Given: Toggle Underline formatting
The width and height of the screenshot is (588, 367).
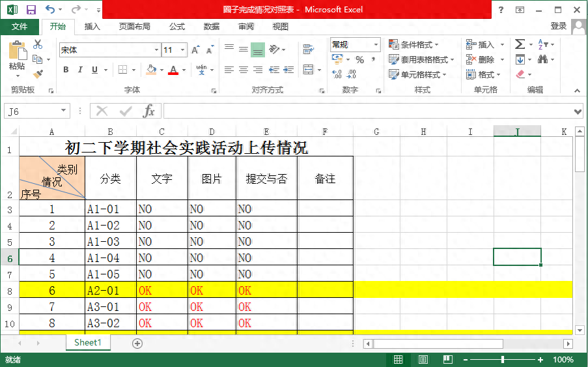Looking at the screenshot, I should [x=94, y=69].
